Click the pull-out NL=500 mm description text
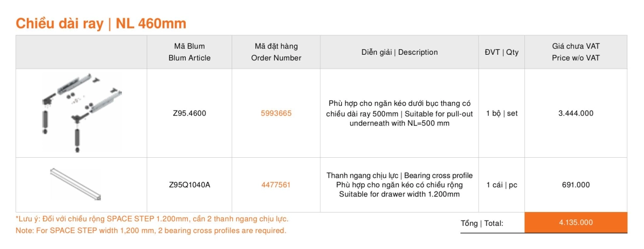 [x=399, y=113]
